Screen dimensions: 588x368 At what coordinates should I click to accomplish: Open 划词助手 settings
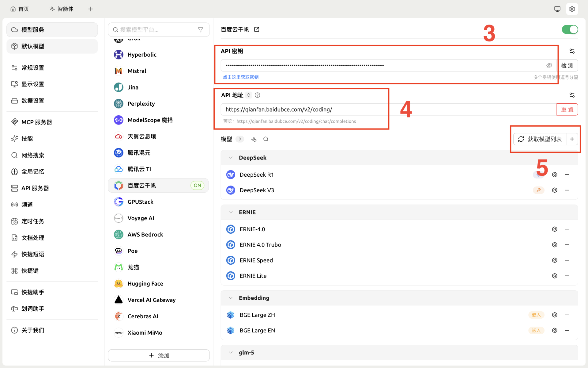pyautogui.click(x=52, y=309)
